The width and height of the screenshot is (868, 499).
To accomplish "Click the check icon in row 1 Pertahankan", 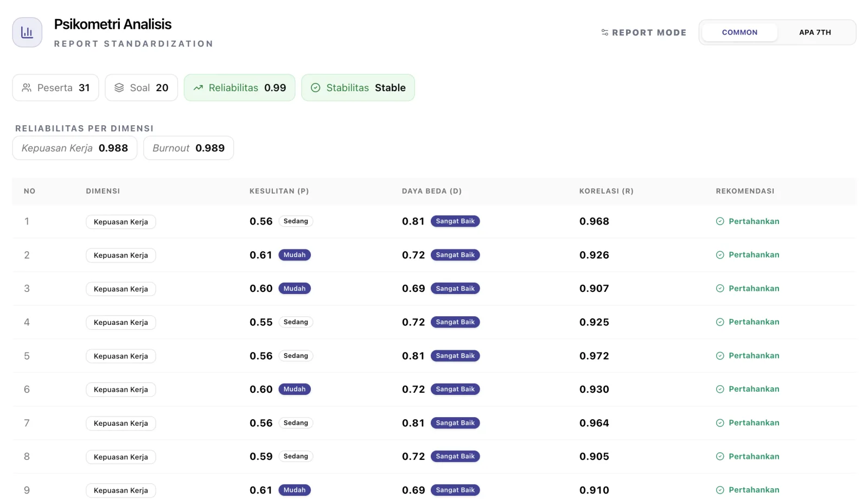I will (x=720, y=221).
